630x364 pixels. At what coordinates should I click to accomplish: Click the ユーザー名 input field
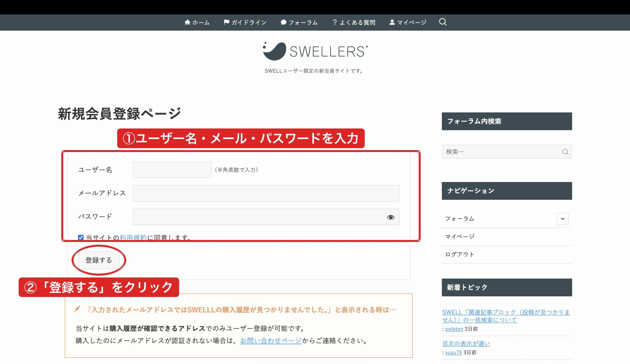click(x=172, y=170)
